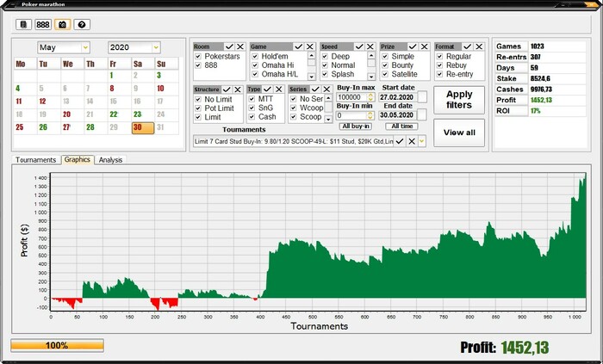Deselect all Series filter options
The image size is (603, 364).
coord(326,89)
